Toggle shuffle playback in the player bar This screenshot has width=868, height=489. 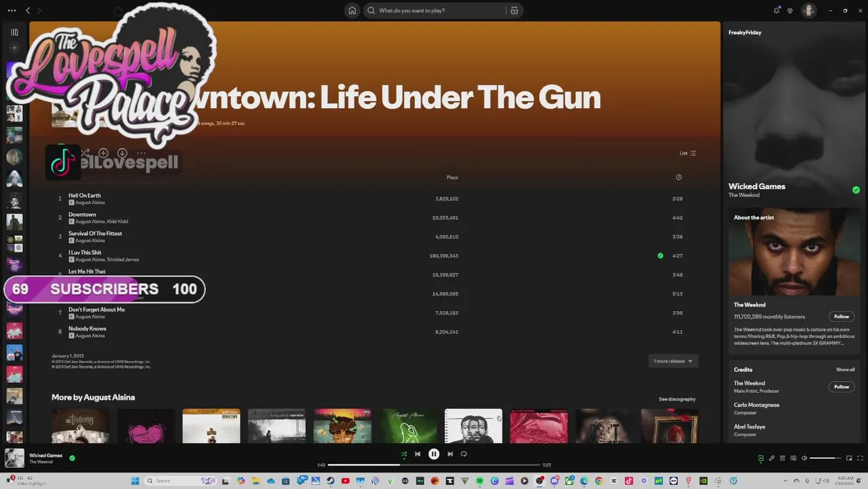403,454
